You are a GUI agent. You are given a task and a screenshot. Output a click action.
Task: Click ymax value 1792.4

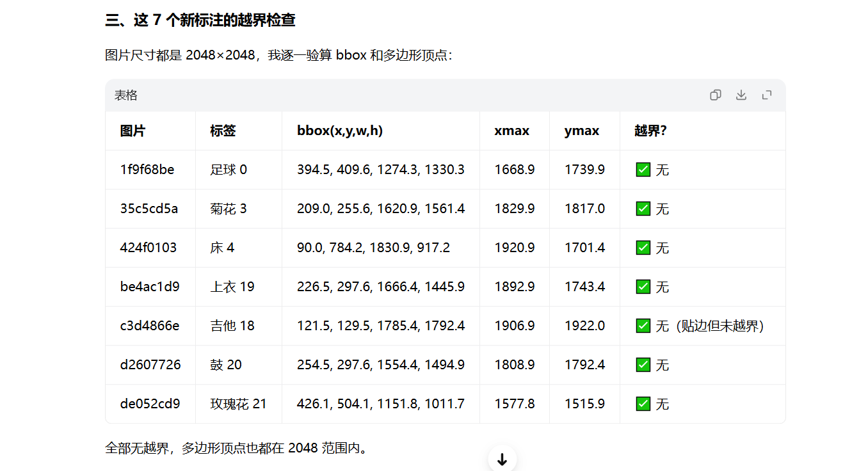point(585,365)
